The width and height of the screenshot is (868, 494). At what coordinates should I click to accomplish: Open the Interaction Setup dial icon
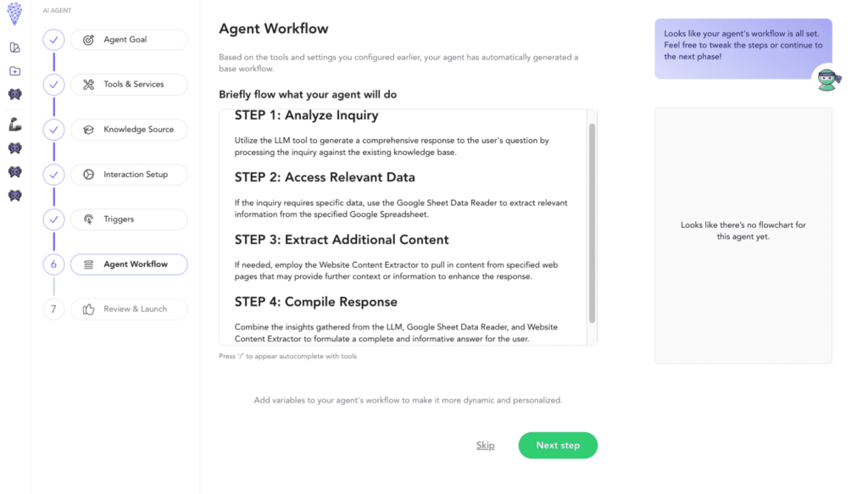[87, 174]
